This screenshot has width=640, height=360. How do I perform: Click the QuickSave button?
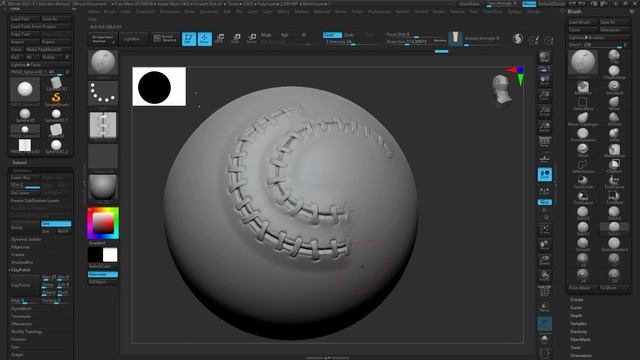point(470,4)
